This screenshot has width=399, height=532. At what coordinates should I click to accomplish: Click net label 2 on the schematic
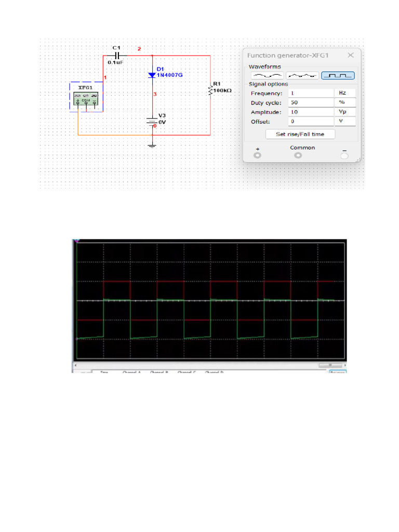[139, 49]
